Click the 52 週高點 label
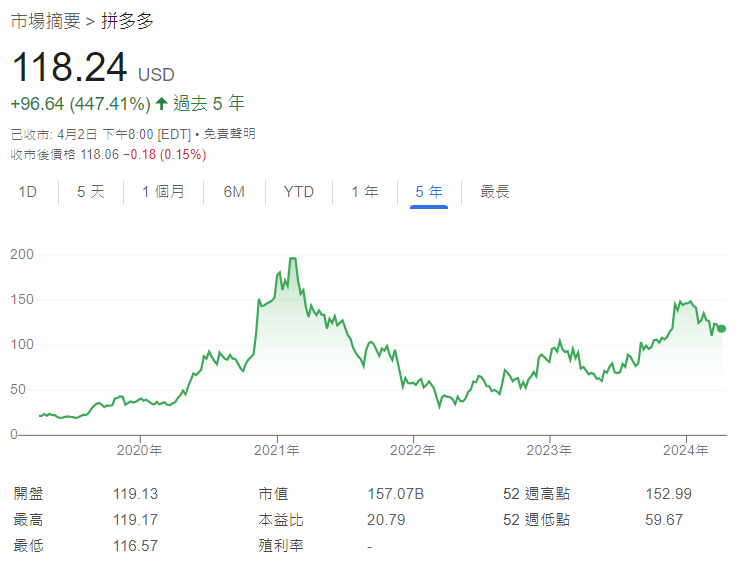This screenshot has width=750, height=561. pyautogui.click(x=536, y=494)
